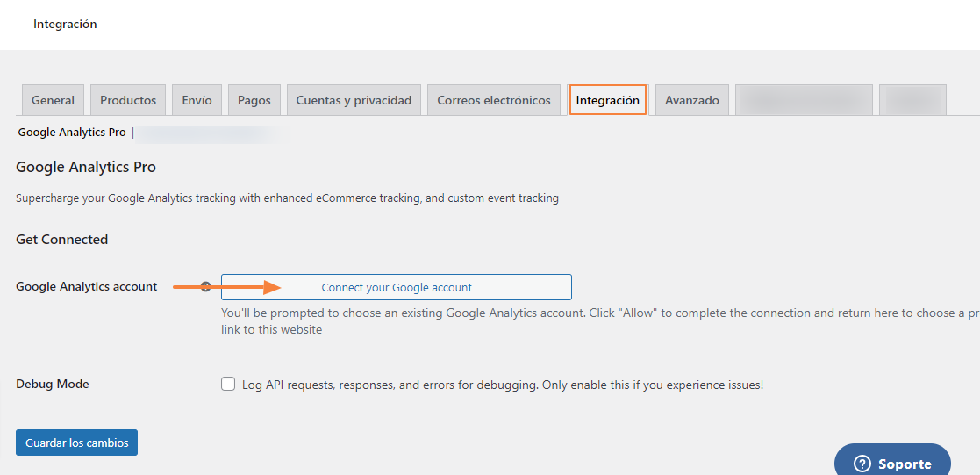Select the first blurred tab after Avanzado
This screenshot has height=475, width=980.
click(x=804, y=100)
